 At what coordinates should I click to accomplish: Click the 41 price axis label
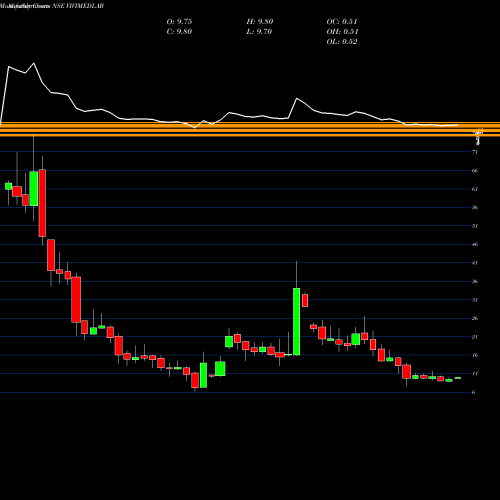475,263
